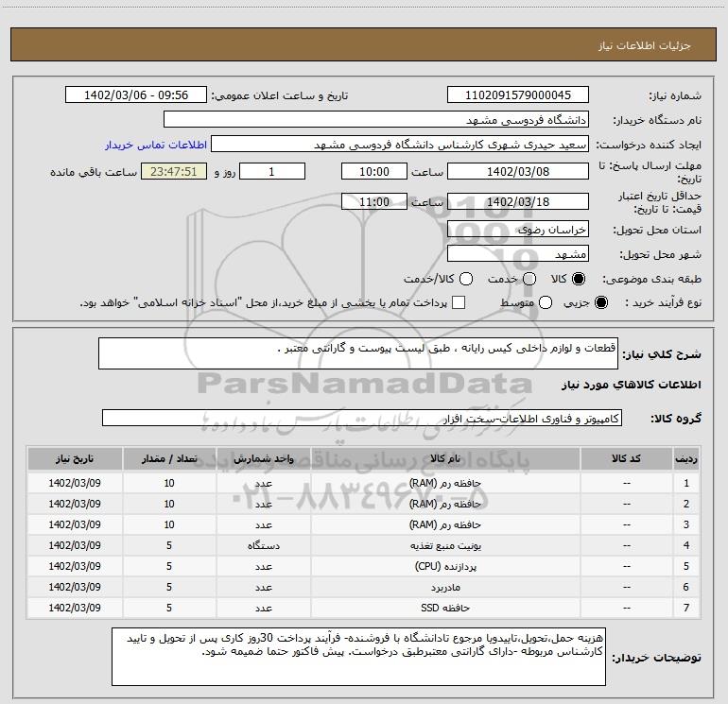The image size is (728, 704).
Task: Click the جزئیات اطلاعات نیاز header title
Action: tap(645, 45)
